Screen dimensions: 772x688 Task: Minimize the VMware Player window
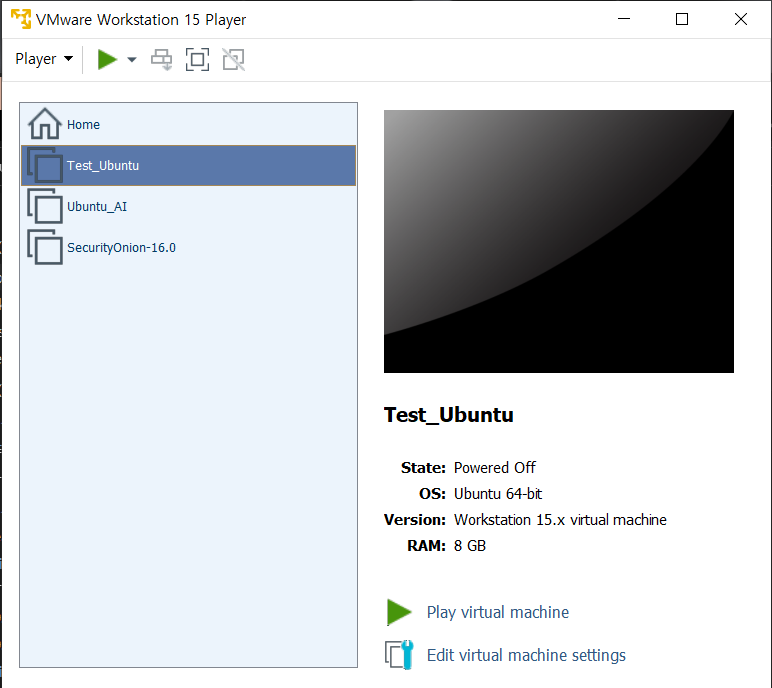click(x=624, y=19)
